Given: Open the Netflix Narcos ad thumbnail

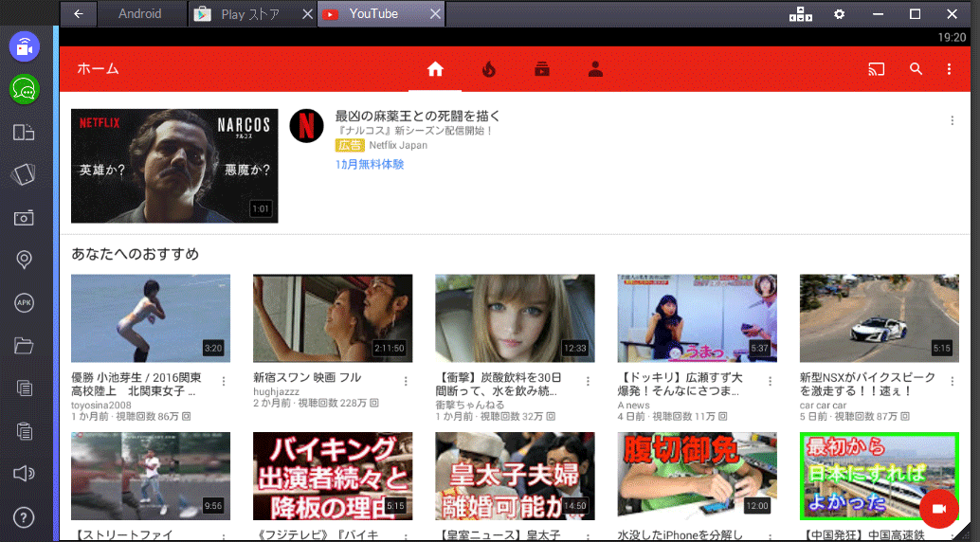Looking at the screenshot, I should [x=174, y=166].
